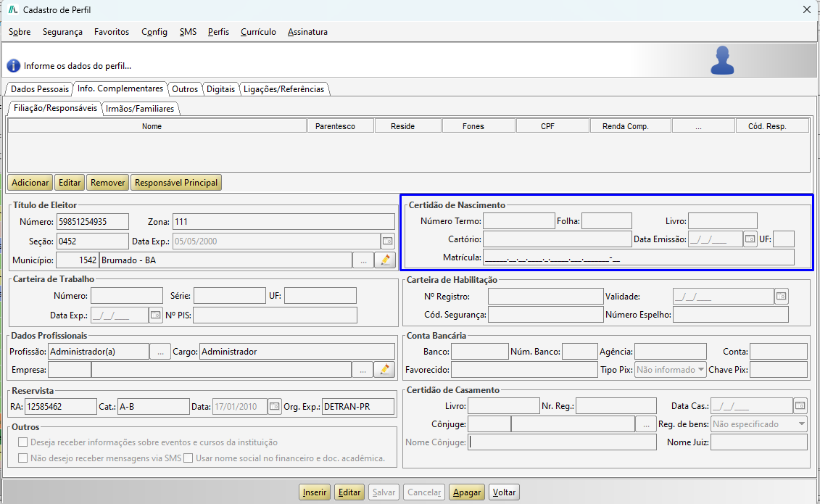Open the Config menu
Image resolution: width=820 pixels, height=504 pixels.
154,32
